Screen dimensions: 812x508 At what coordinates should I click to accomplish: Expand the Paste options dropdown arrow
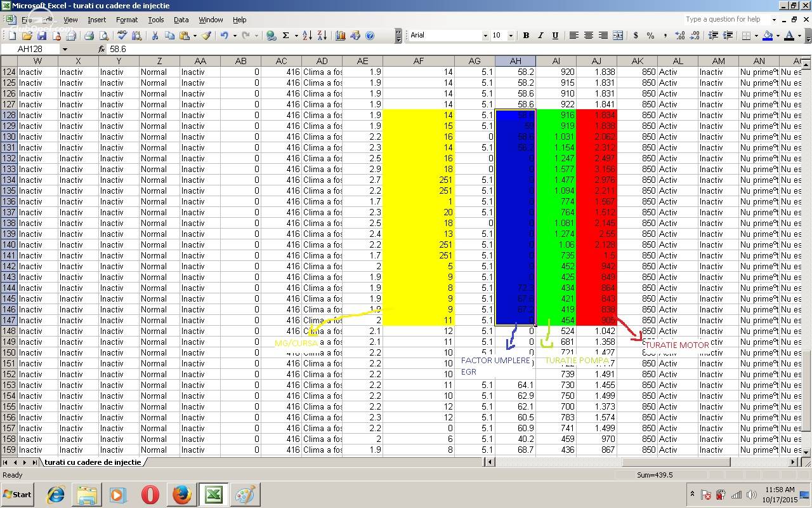[195, 36]
